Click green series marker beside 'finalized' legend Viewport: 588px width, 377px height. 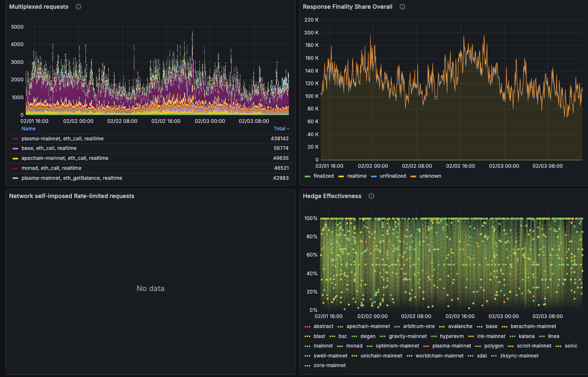click(307, 176)
